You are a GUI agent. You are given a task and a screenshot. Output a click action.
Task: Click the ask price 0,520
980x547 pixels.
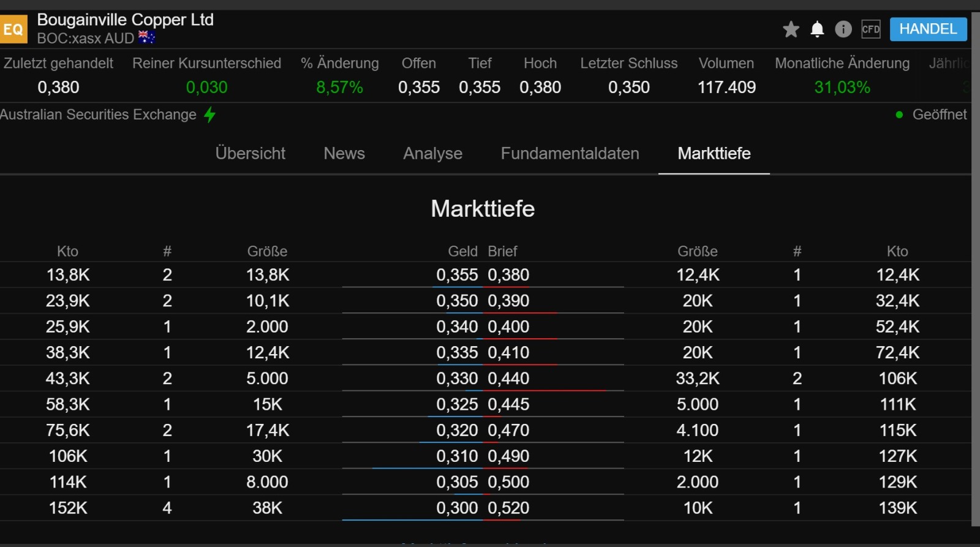508,508
